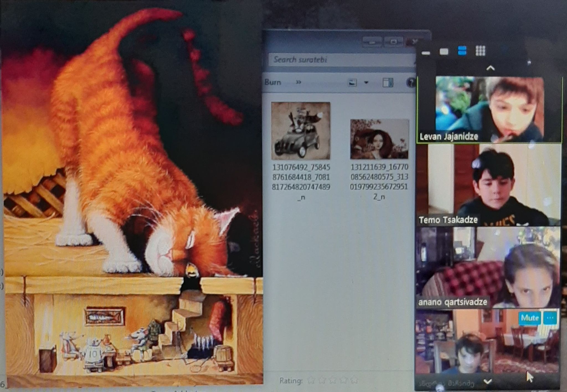Click Levan Jajanidze name label
The width and height of the screenshot is (567, 392).
tap(449, 136)
